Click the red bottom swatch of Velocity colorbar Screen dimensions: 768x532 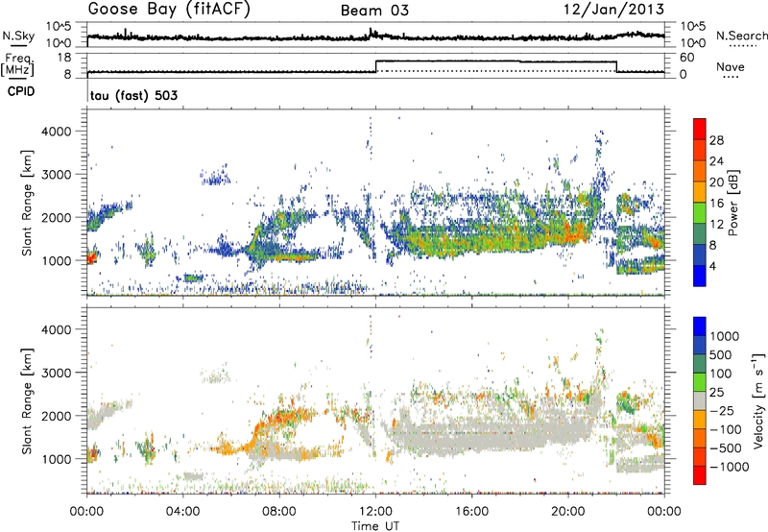coord(700,475)
